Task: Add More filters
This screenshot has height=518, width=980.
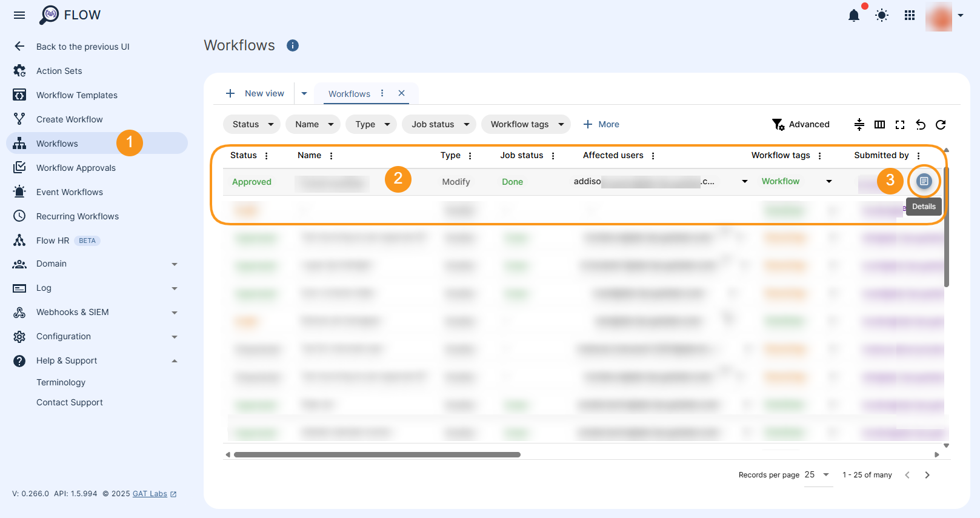Action: (x=601, y=124)
